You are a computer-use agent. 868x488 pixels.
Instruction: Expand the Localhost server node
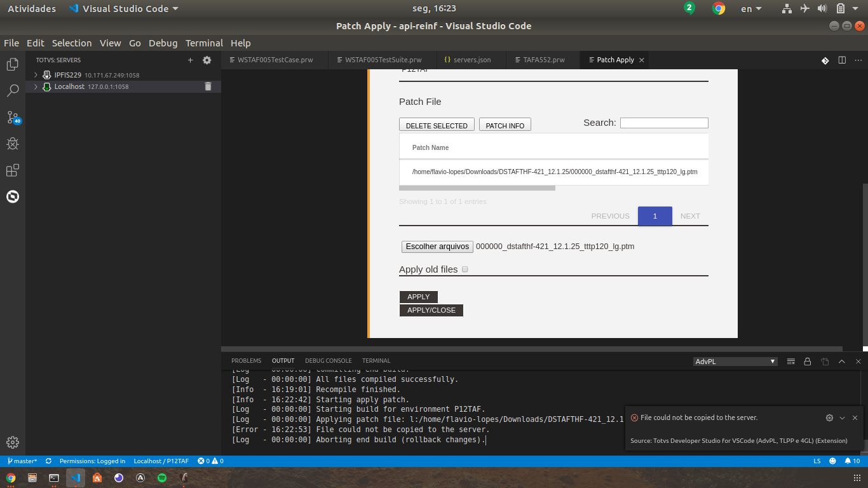(x=36, y=86)
